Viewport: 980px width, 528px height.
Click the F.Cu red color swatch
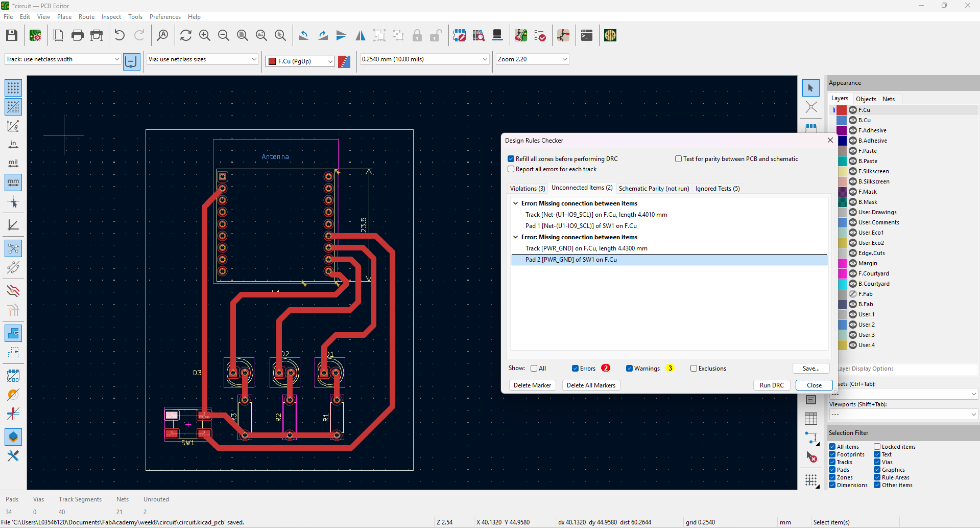[842, 110]
